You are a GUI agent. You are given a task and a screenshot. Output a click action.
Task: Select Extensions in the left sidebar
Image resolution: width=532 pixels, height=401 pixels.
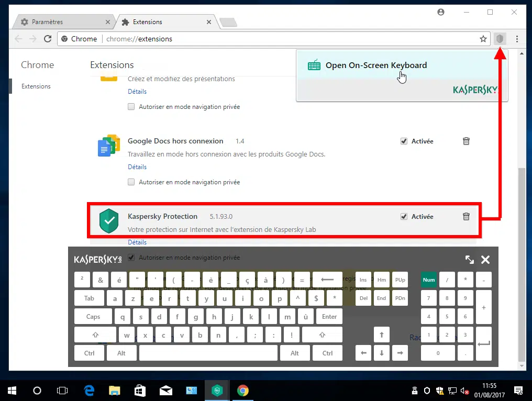pos(36,86)
